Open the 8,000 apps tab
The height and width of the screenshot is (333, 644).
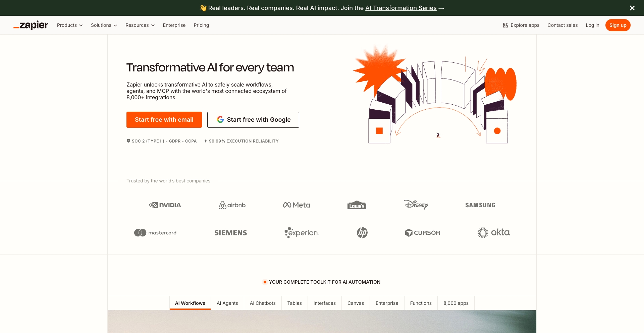click(456, 303)
